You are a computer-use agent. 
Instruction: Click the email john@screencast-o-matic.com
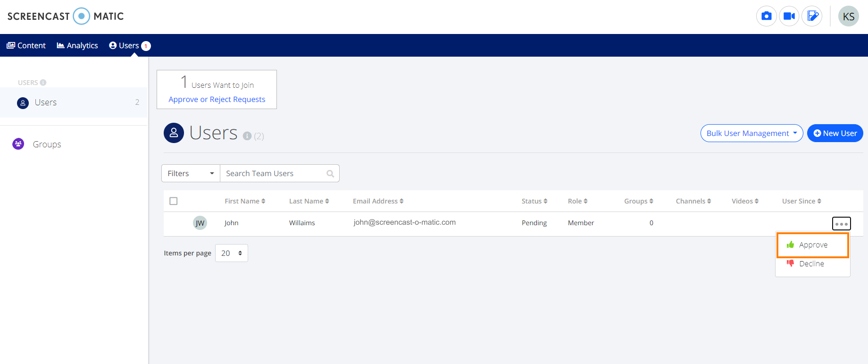405,222
